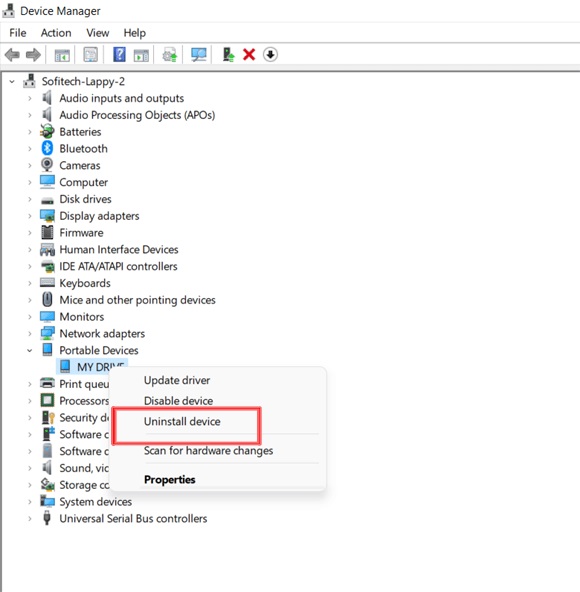This screenshot has width=580, height=592.
Task: Open the Action menu
Action: pyautogui.click(x=56, y=33)
